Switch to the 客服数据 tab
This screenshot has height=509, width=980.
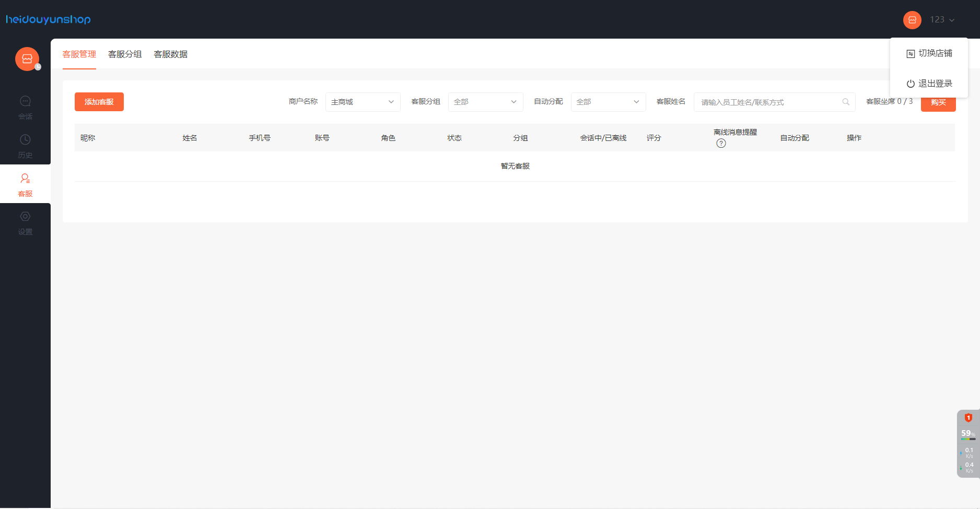tap(171, 54)
